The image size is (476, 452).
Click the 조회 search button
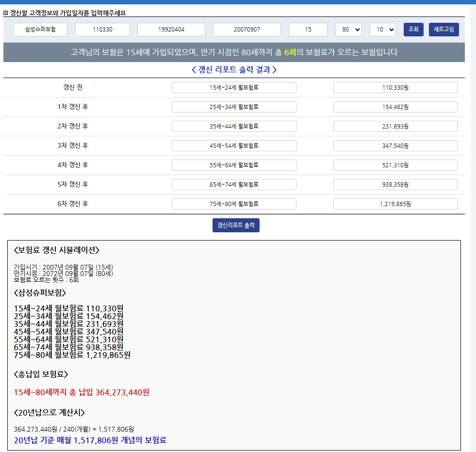pos(413,30)
